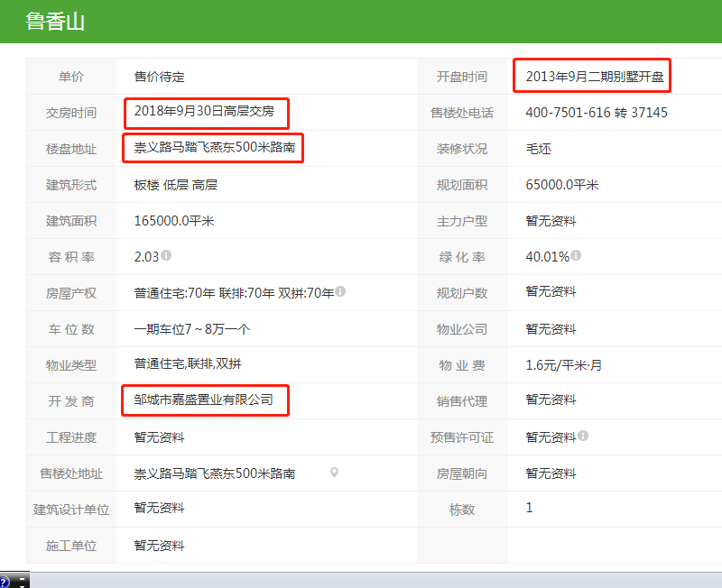The height and width of the screenshot is (588, 722).
Task: Open the info tooltip icon after 双拼:70年
Action: pos(340,291)
